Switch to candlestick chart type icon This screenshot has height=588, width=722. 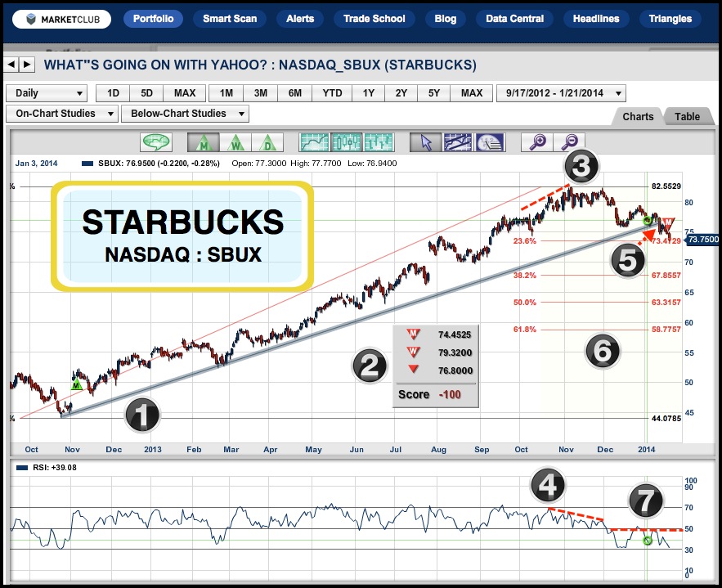[347, 142]
